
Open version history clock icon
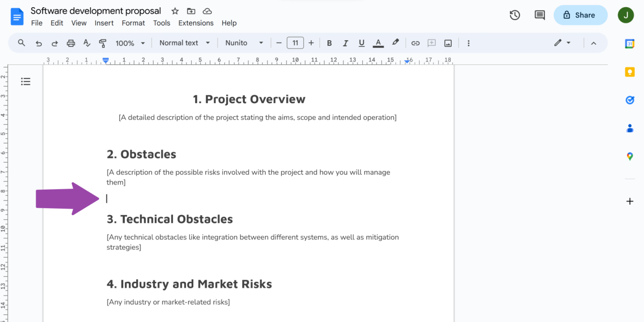pos(515,15)
